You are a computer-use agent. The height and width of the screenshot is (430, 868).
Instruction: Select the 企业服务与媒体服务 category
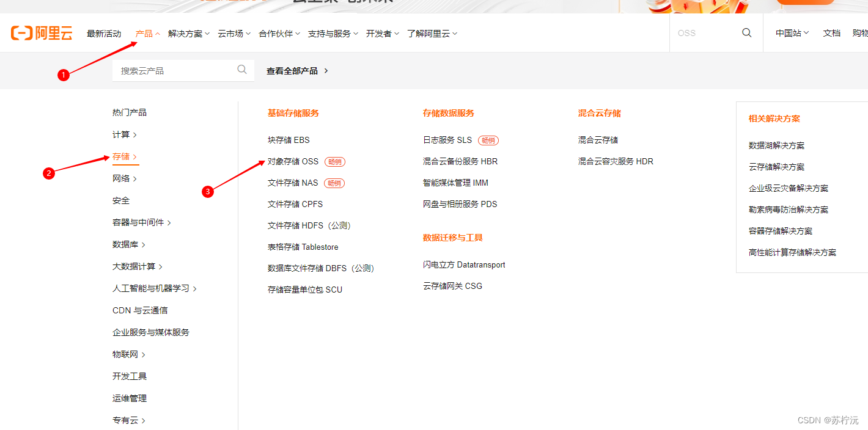(x=151, y=332)
